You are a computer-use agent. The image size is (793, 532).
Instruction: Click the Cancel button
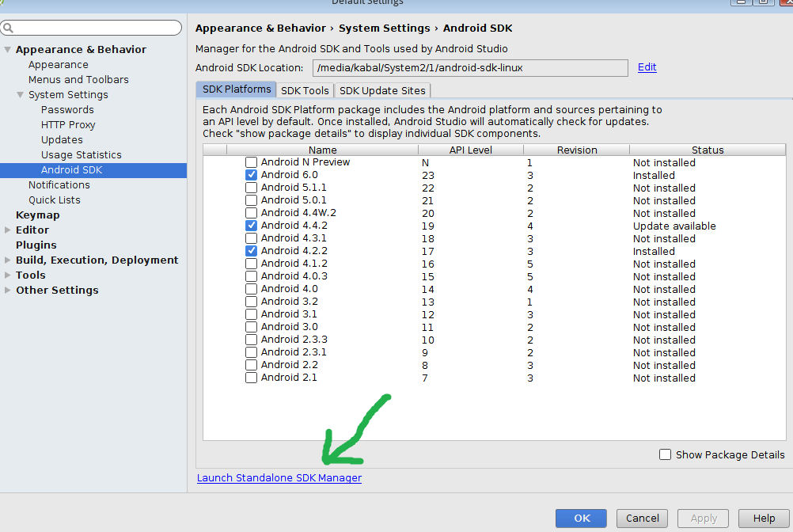click(x=643, y=519)
